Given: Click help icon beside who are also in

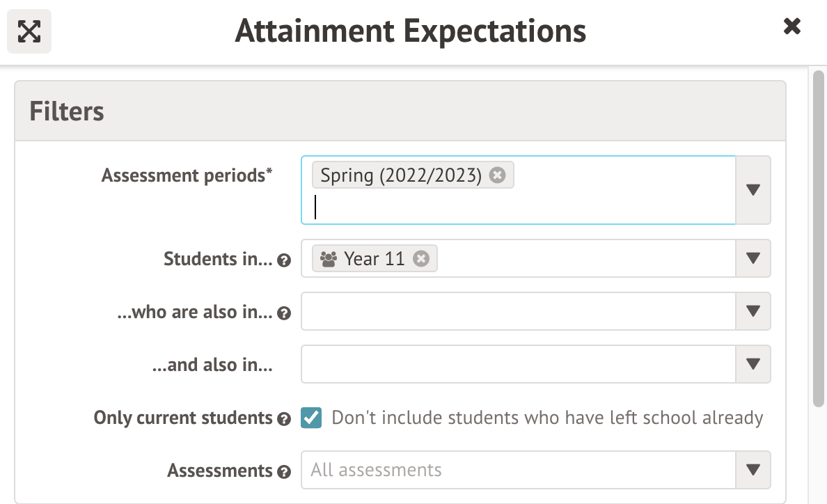Looking at the screenshot, I should 283,314.
